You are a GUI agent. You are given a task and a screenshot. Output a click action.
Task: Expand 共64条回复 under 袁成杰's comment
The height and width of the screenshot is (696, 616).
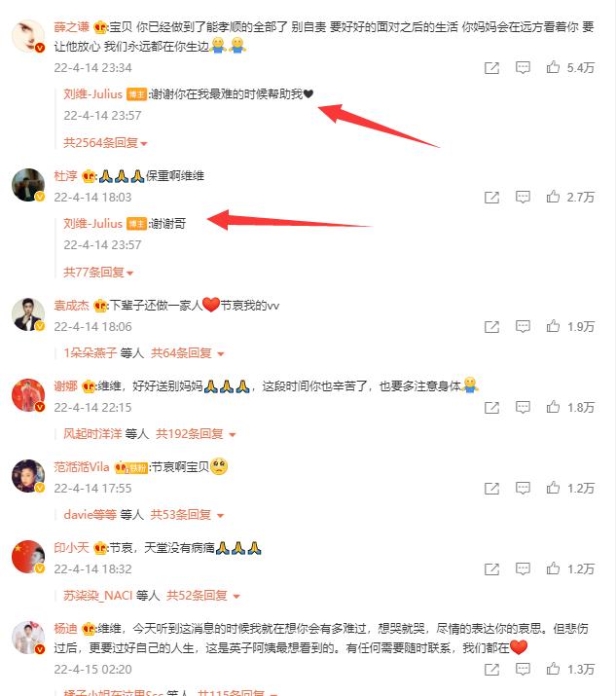click(x=187, y=353)
